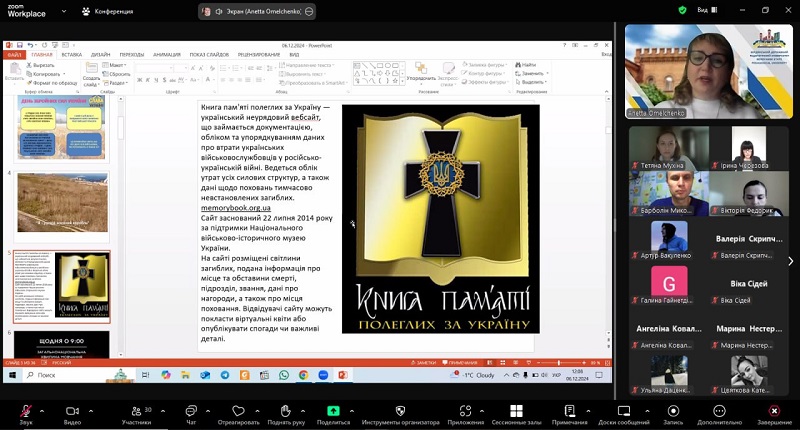Open Приложения apps icon

(x=465, y=411)
